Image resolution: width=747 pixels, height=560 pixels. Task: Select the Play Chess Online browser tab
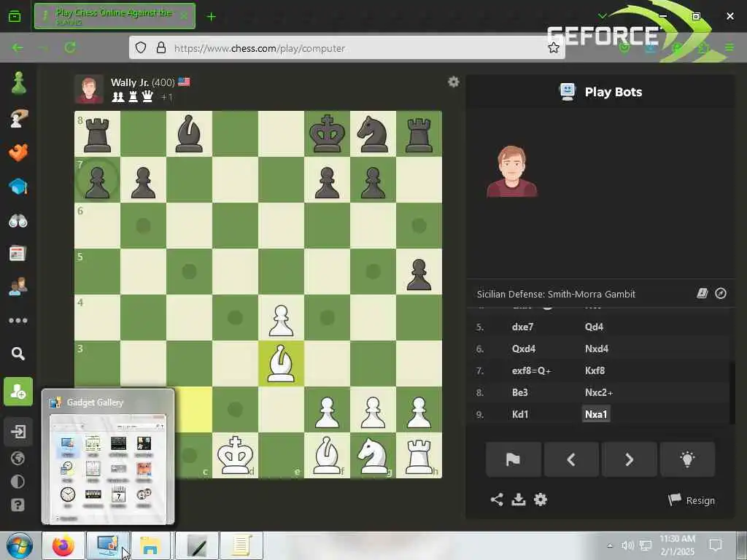click(115, 16)
